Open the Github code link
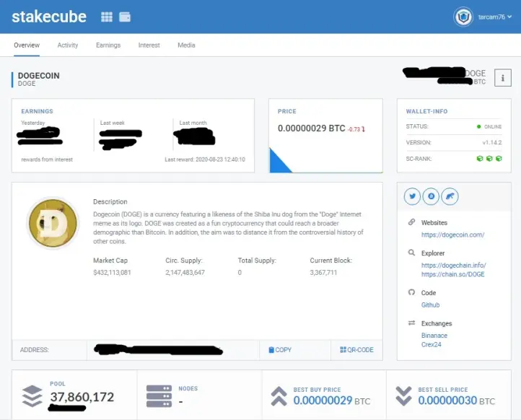Image resolution: width=521 pixels, height=420 pixels. [430, 305]
